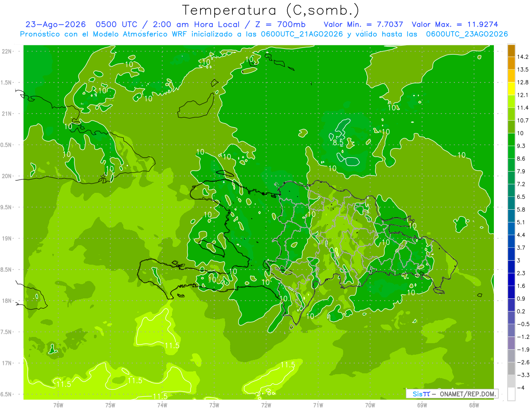Click the '8.6' color scale label

[521, 158]
